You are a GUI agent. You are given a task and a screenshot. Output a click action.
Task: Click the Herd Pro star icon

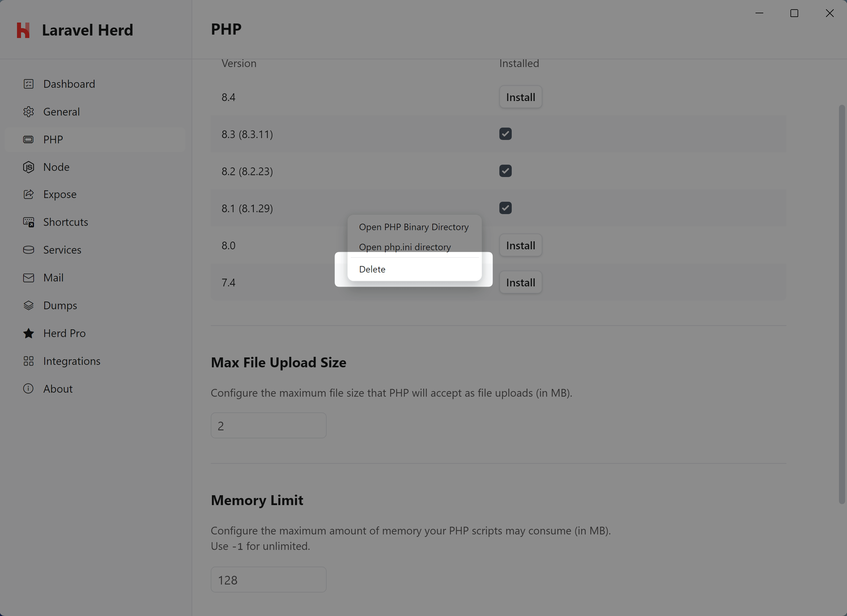[29, 333]
